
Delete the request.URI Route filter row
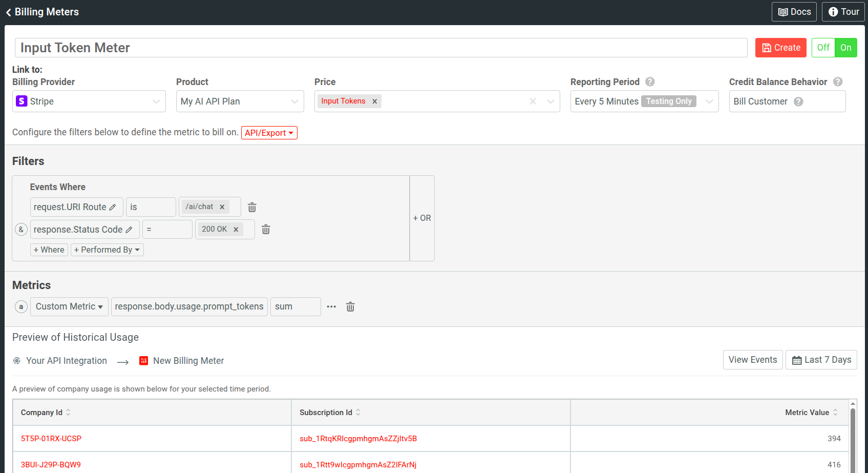coord(252,207)
